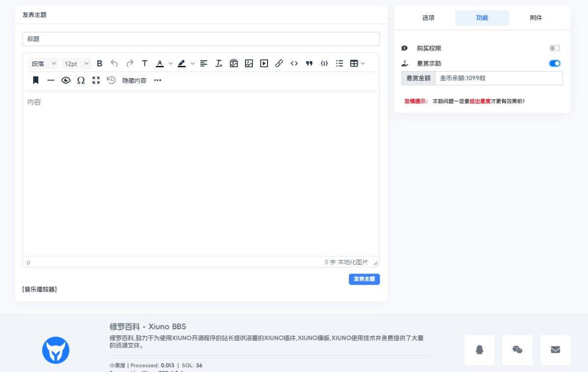Restore the last draft with the history icon
The image size is (588, 372).
coord(111,80)
